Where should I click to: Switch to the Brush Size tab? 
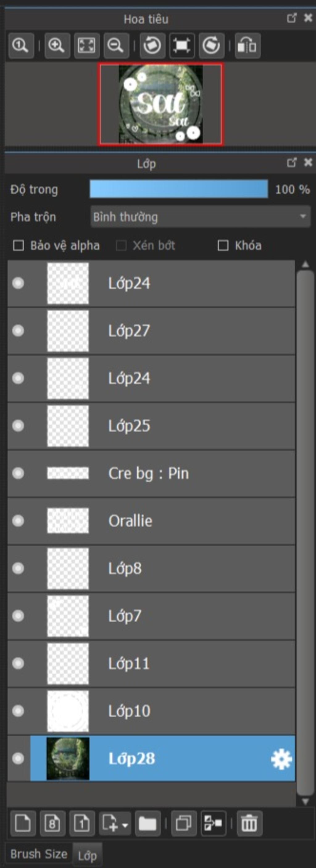coord(39,854)
